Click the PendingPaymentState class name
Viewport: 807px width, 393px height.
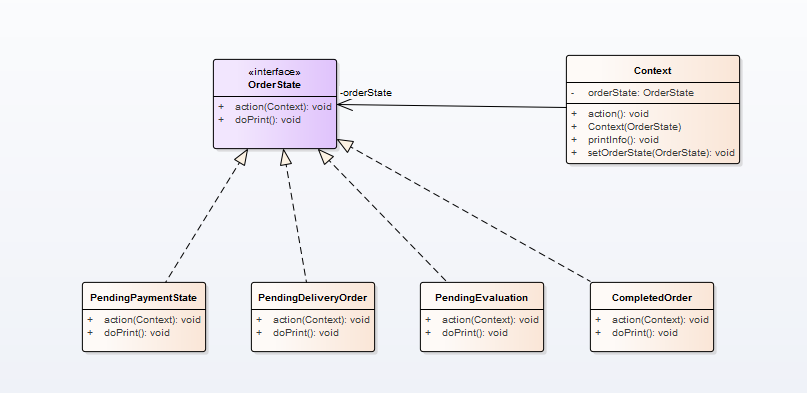(x=144, y=298)
